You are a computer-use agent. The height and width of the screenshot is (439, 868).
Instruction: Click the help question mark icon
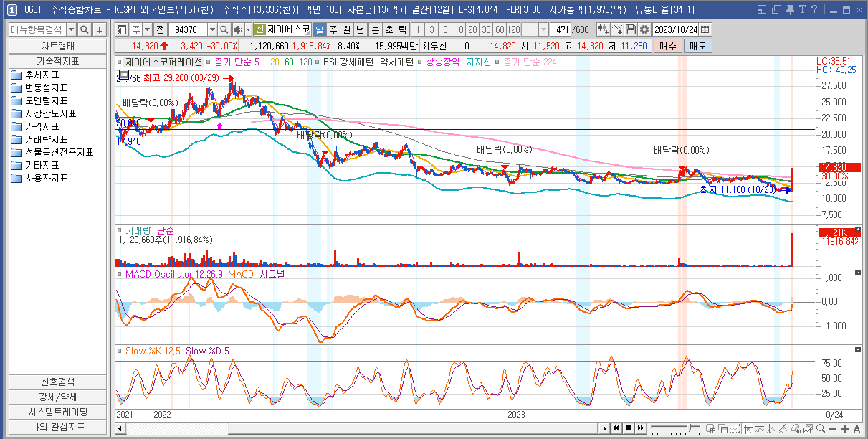point(814,9)
